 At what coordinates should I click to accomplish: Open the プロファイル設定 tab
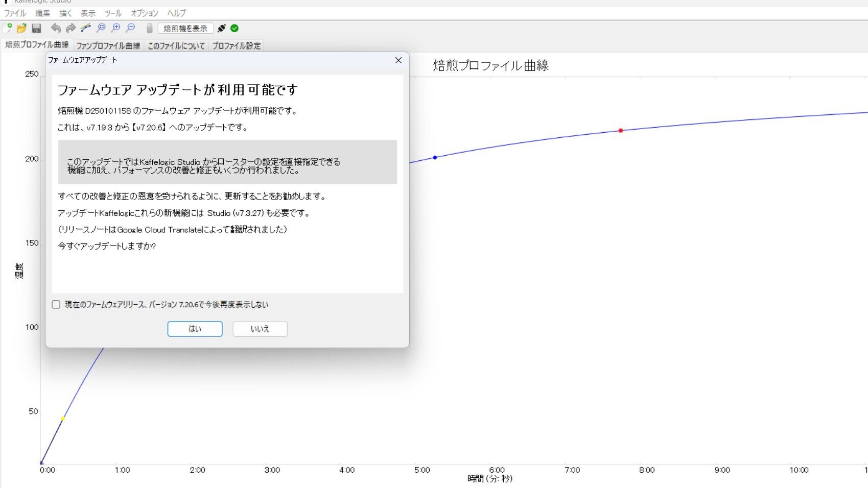click(236, 45)
